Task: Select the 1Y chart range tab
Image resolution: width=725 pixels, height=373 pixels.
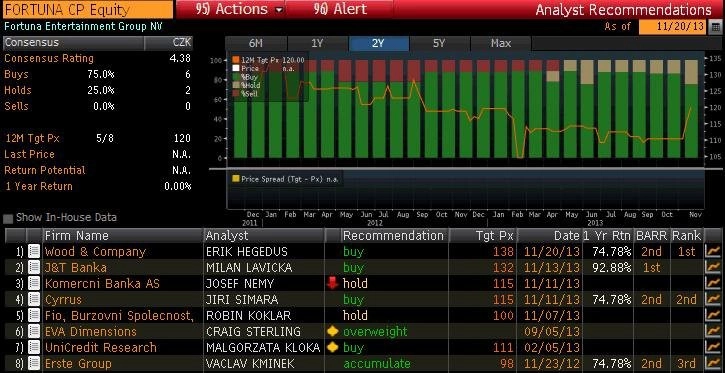Action: (317, 43)
